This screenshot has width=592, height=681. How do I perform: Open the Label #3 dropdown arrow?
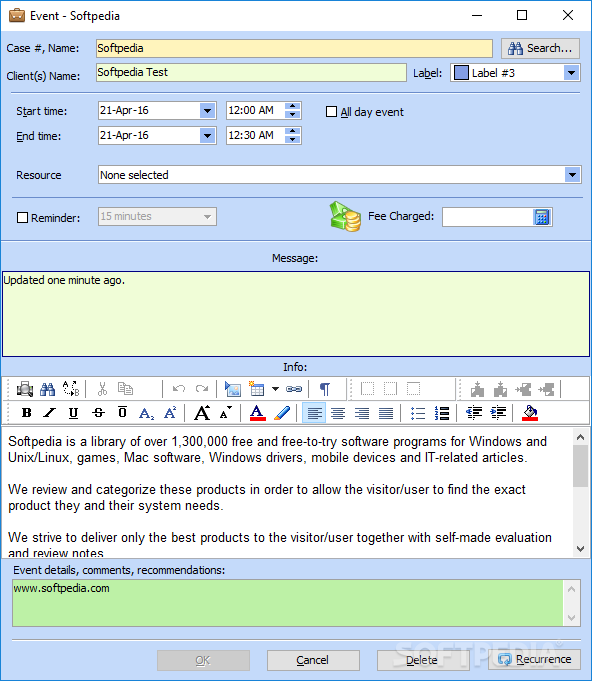click(572, 73)
